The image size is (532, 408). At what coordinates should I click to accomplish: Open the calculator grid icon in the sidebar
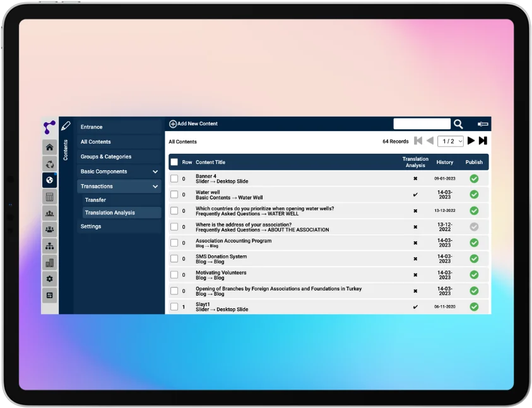click(50, 197)
